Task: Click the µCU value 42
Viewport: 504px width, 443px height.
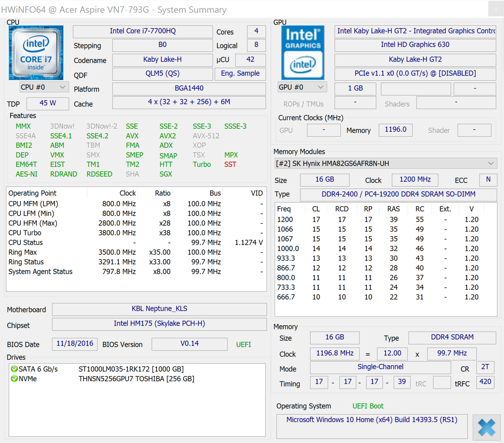Action: coord(250,60)
